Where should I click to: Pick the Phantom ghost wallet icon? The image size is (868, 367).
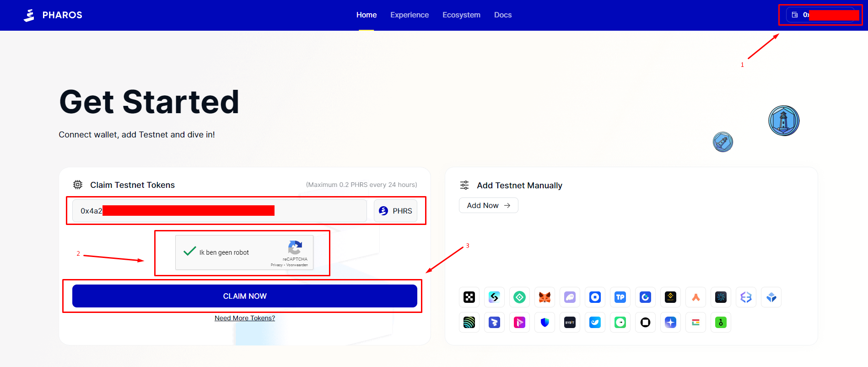tap(570, 297)
